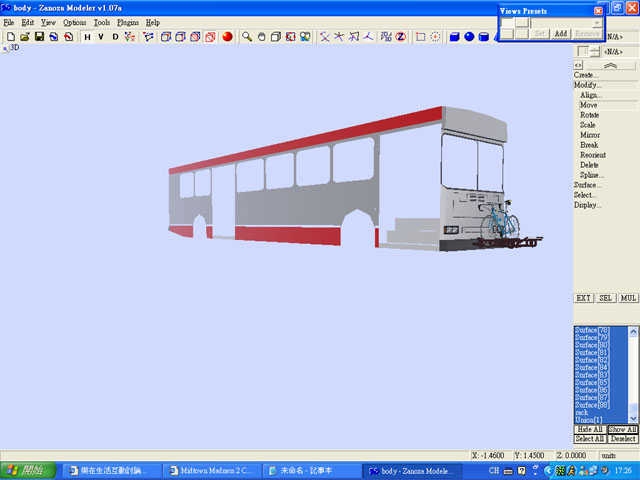Toggle the SEL mode button
The image size is (640, 480).
pyautogui.click(x=606, y=298)
